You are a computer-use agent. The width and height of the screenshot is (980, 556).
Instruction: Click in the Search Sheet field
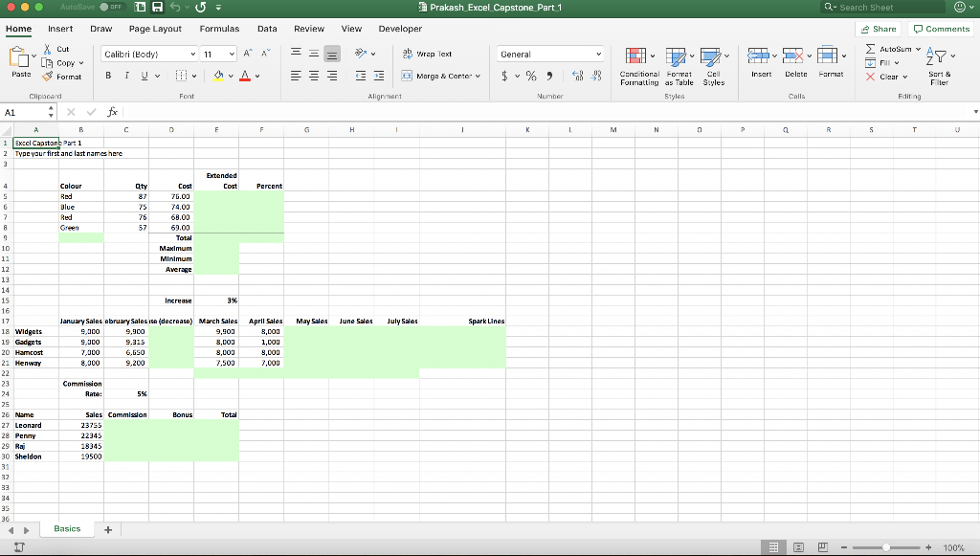pos(882,7)
